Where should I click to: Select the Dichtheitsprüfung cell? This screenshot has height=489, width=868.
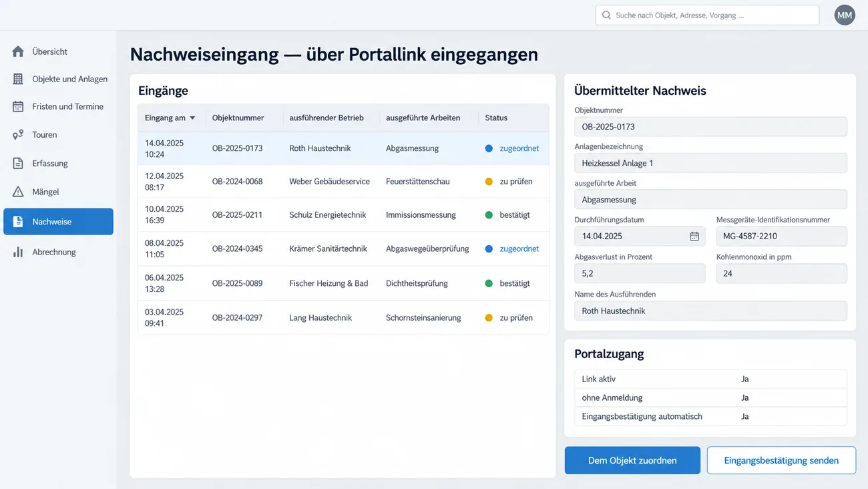[417, 283]
